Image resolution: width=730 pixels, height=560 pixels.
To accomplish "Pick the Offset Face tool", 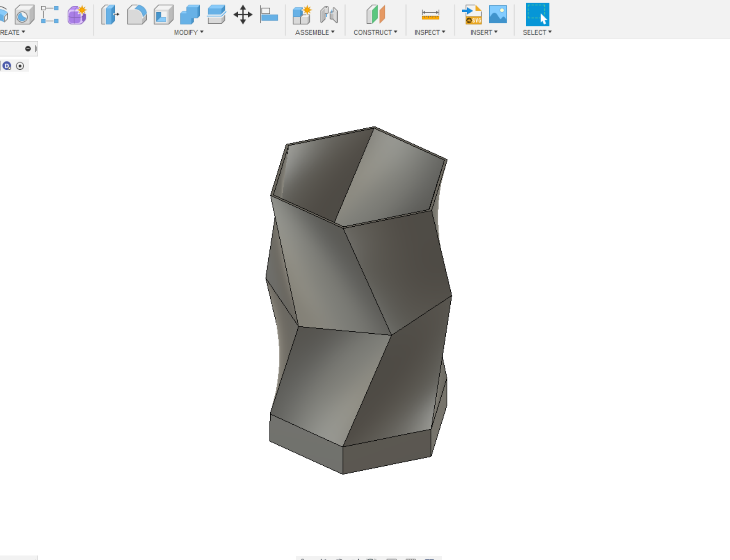I will pyautogui.click(x=217, y=15).
